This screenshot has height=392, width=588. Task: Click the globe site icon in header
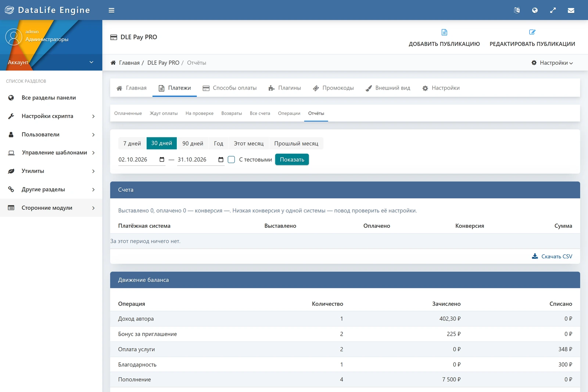click(535, 10)
